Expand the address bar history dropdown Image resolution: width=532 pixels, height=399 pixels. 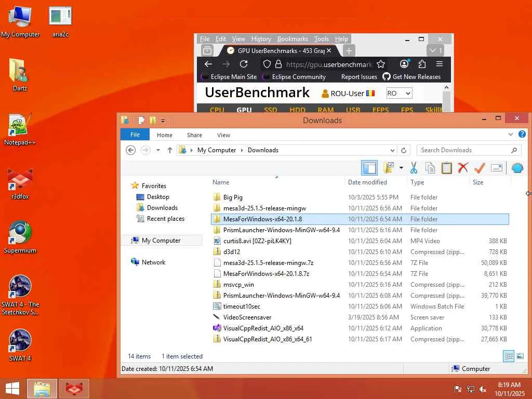click(392, 150)
